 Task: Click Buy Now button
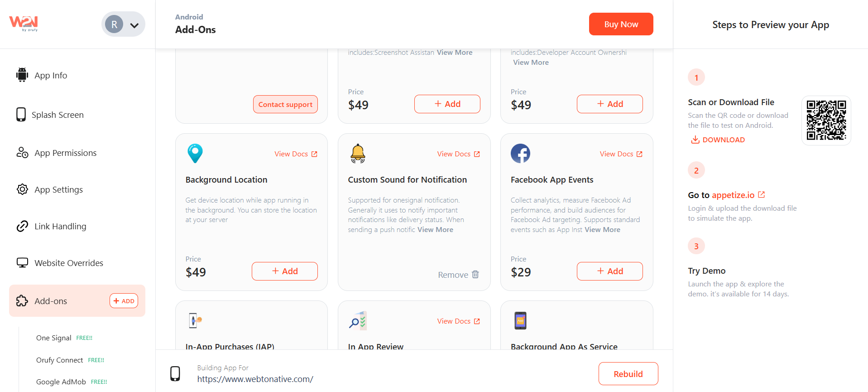(x=621, y=24)
